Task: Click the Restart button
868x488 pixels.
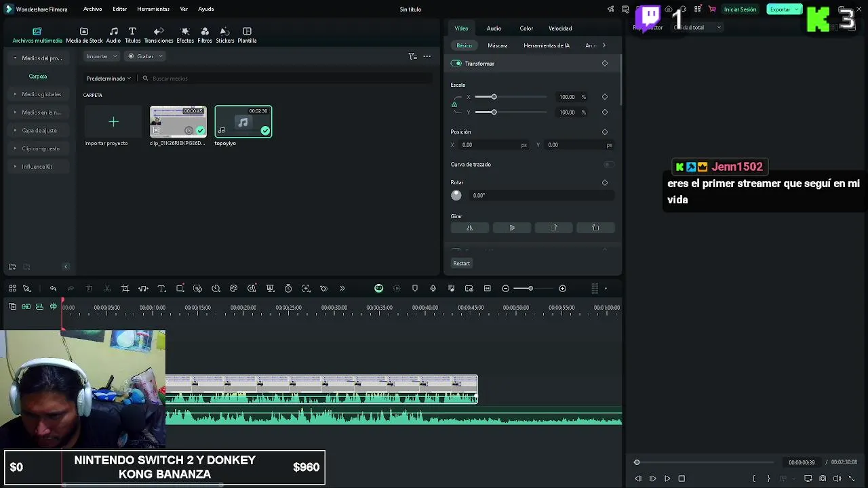Action: (x=462, y=263)
